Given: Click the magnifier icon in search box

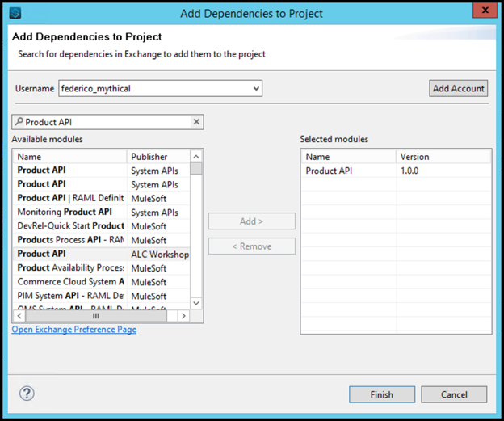Looking at the screenshot, I should pos(19,121).
